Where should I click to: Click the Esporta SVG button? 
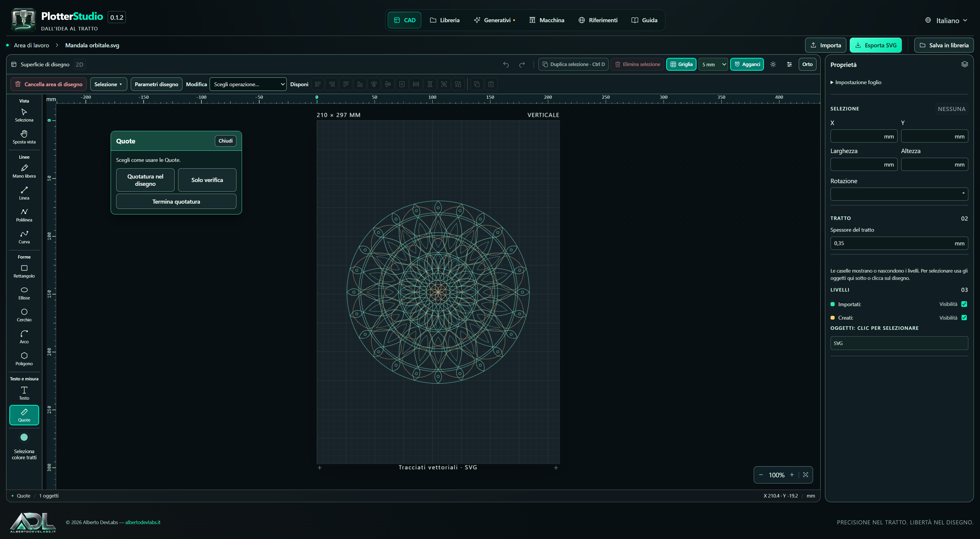(875, 45)
